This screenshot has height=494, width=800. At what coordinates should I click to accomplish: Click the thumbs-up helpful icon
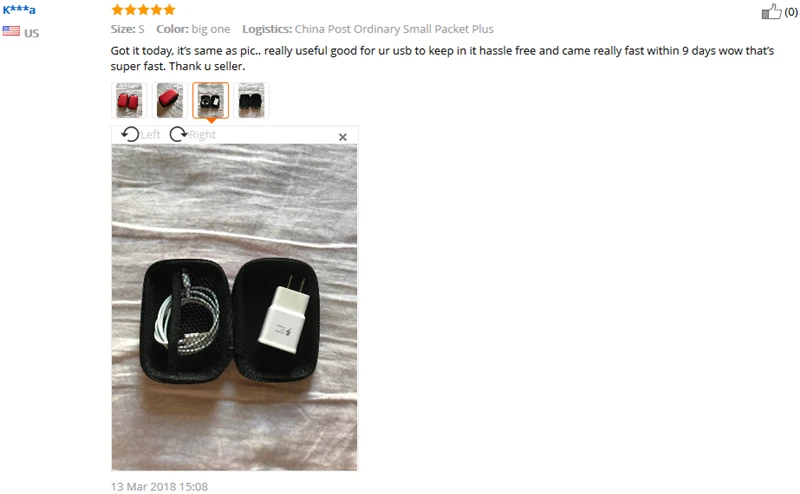click(x=771, y=11)
